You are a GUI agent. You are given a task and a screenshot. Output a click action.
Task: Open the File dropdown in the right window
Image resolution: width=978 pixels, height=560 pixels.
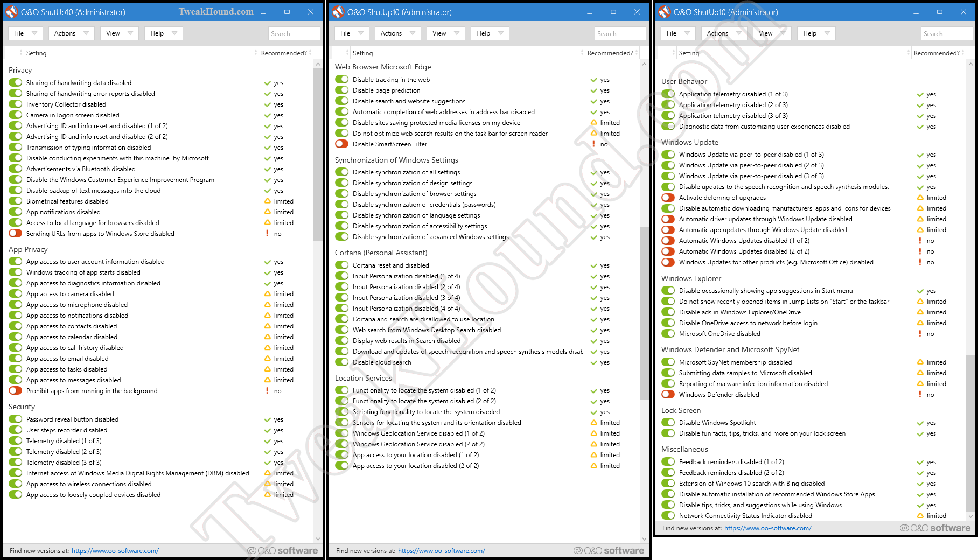(x=678, y=33)
